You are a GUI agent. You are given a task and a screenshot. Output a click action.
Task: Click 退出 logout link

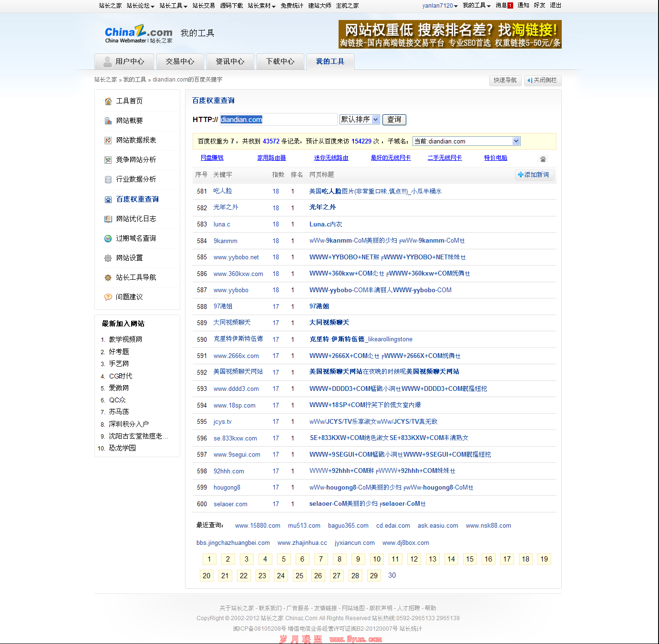click(x=556, y=5)
